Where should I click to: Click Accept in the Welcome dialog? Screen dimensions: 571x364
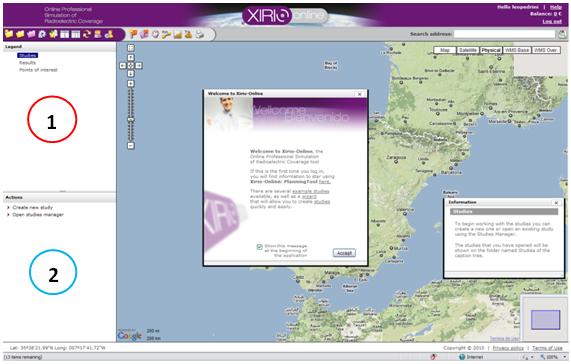tap(344, 253)
